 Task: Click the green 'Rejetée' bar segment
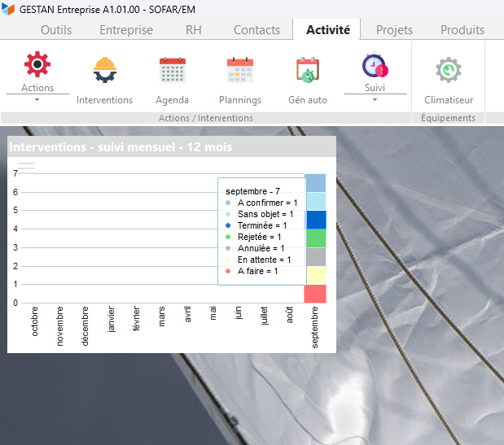315,238
